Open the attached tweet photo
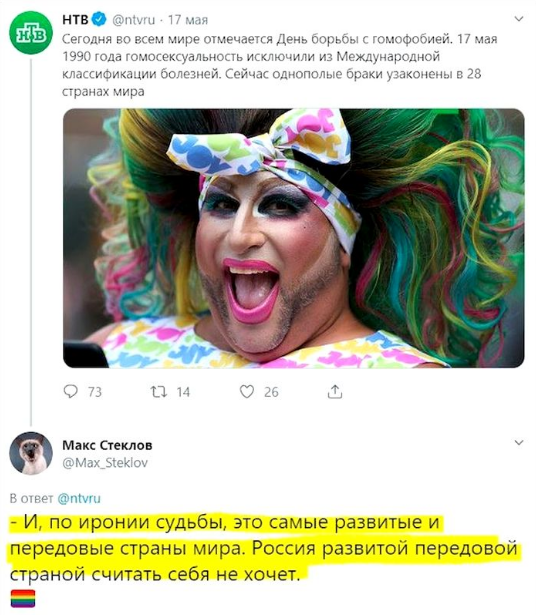Image resolution: width=536 pixels, height=615 pixels. coord(294,238)
